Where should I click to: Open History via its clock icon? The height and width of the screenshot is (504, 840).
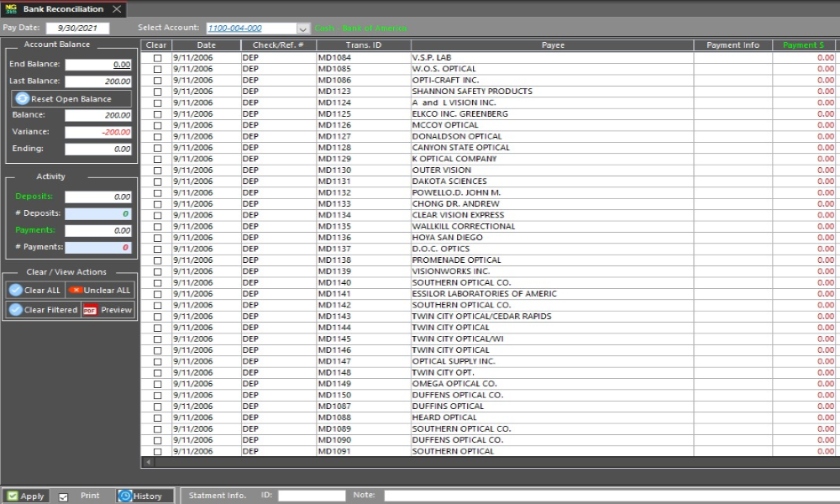click(x=125, y=496)
